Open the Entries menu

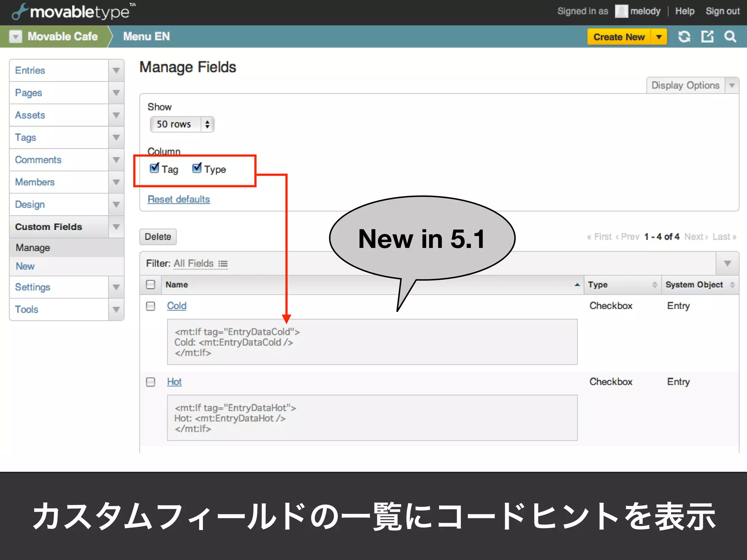click(59, 70)
